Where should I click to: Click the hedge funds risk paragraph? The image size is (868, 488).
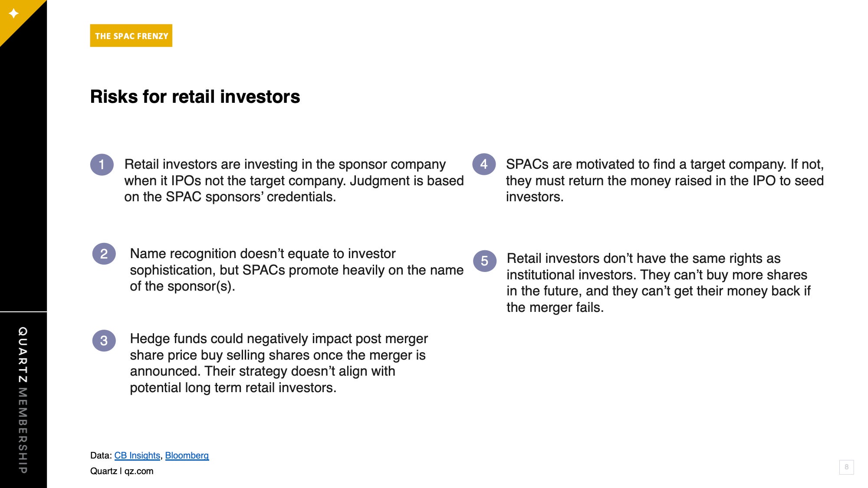click(279, 363)
